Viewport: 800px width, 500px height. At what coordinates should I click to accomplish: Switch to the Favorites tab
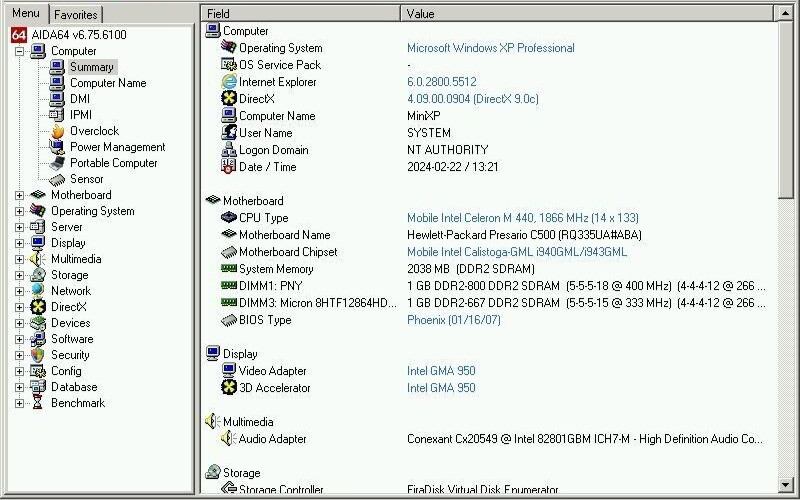click(x=76, y=15)
